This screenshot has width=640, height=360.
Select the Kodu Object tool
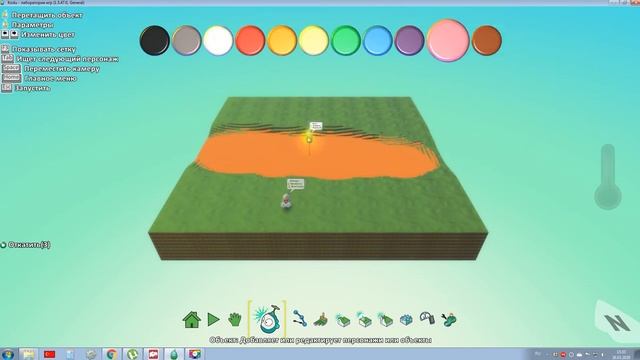[267, 319]
